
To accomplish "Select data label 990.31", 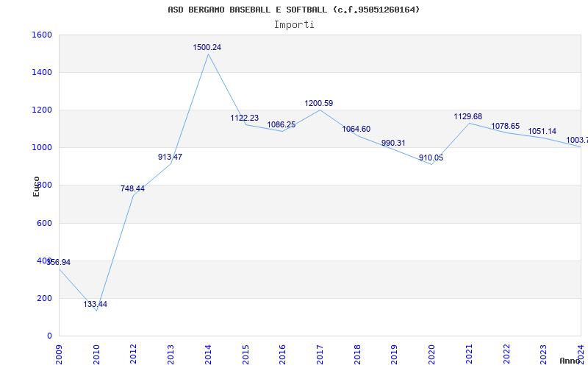I will [x=393, y=143].
